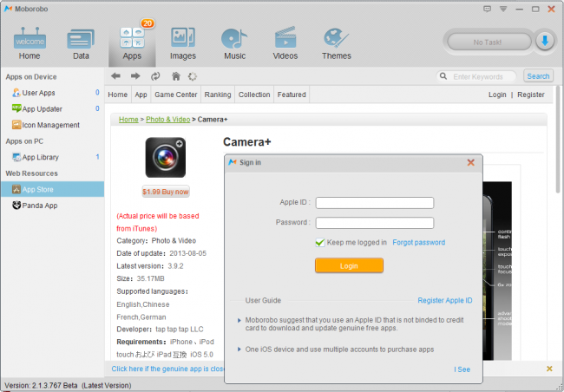The height and width of the screenshot is (392, 564).
Task: Open Panda App in sidebar
Action: pyautogui.click(x=52, y=206)
